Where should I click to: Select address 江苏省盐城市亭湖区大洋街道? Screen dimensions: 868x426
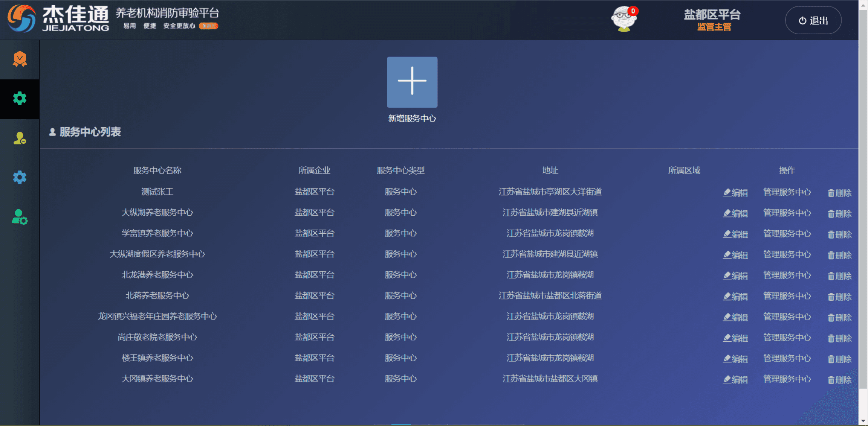tap(550, 192)
